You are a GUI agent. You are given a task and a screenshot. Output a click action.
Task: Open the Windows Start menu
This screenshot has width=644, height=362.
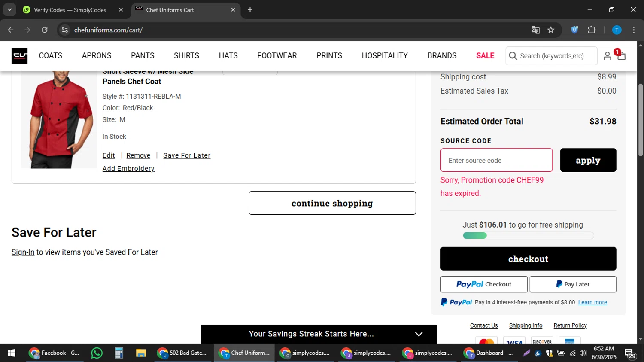tap(12, 353)
